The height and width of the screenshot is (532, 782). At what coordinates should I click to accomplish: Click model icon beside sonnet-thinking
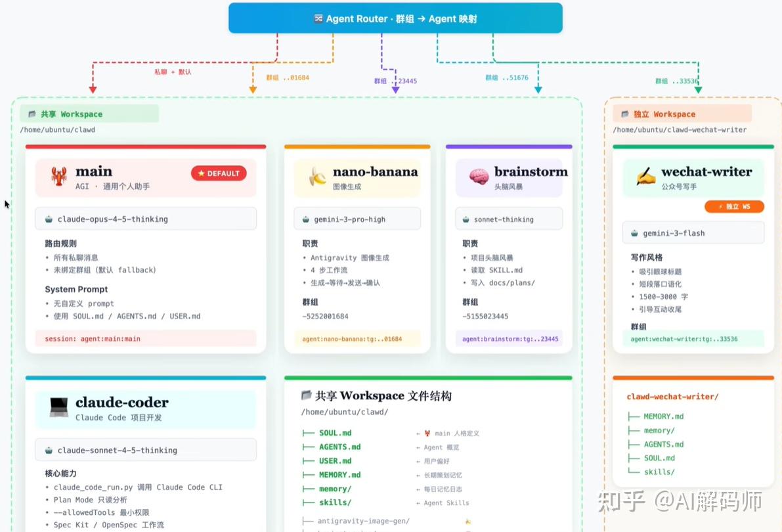(466, 219)
